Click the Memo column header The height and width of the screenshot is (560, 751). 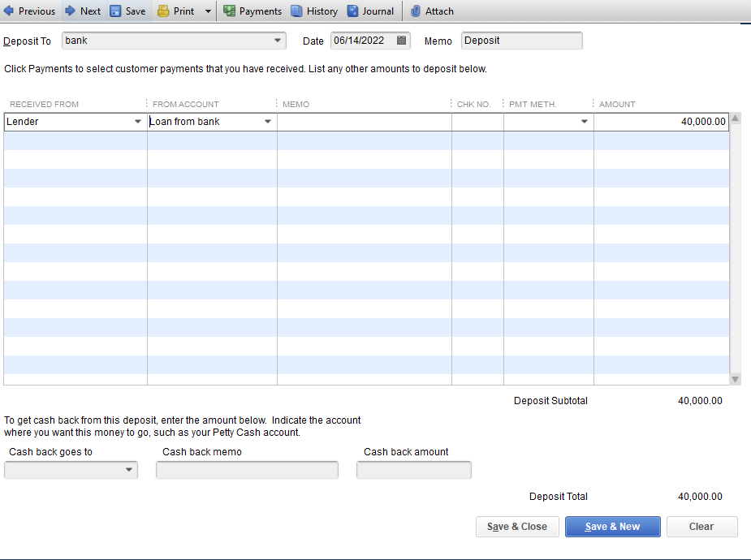pyautogui.click(x=296, y=105)
